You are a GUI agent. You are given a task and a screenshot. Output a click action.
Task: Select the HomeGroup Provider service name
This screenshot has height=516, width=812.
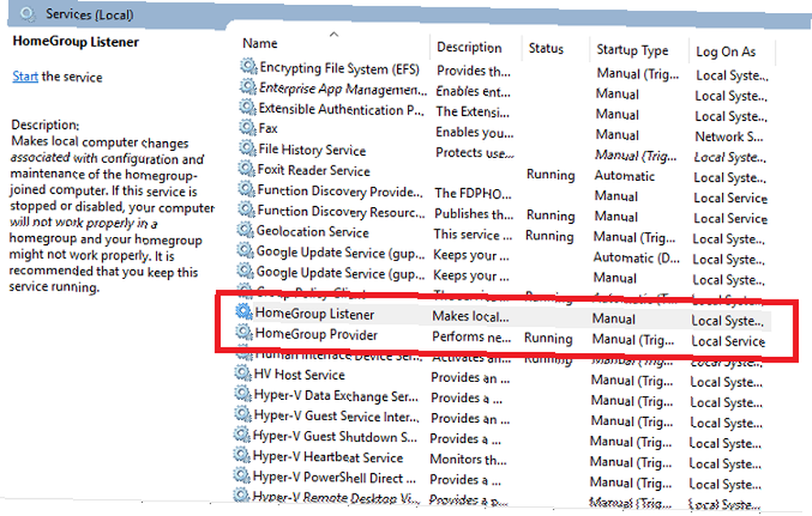pos(316,334)
